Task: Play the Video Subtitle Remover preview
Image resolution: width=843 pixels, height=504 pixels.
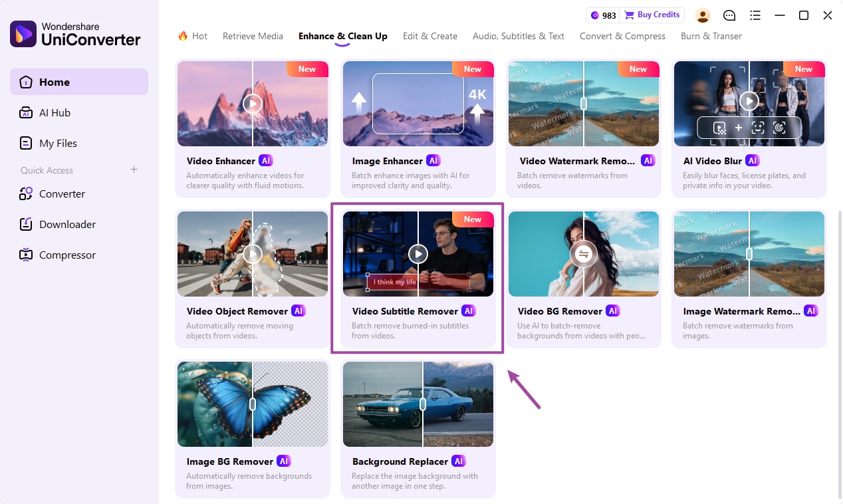Action: [x=418, y=253]
